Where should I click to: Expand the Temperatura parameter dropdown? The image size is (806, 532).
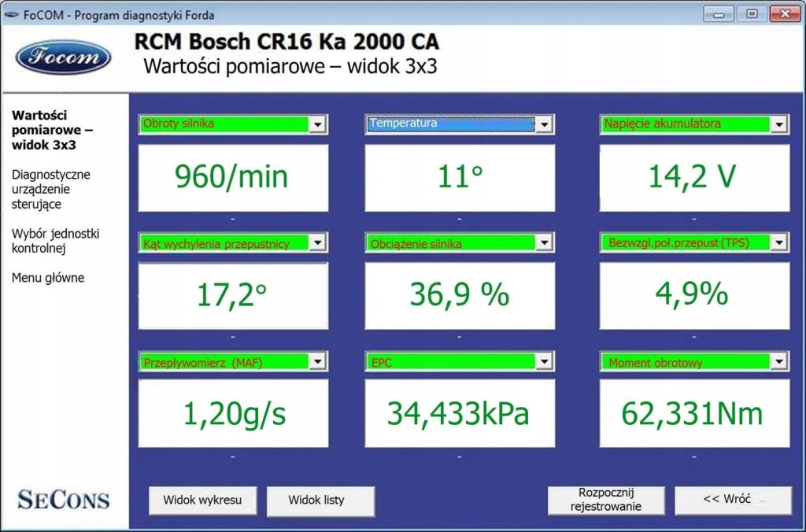460,124
